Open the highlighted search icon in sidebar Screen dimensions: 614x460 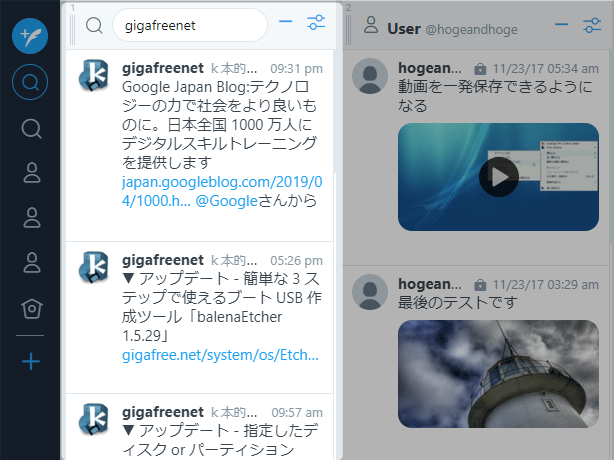point(30,82)
